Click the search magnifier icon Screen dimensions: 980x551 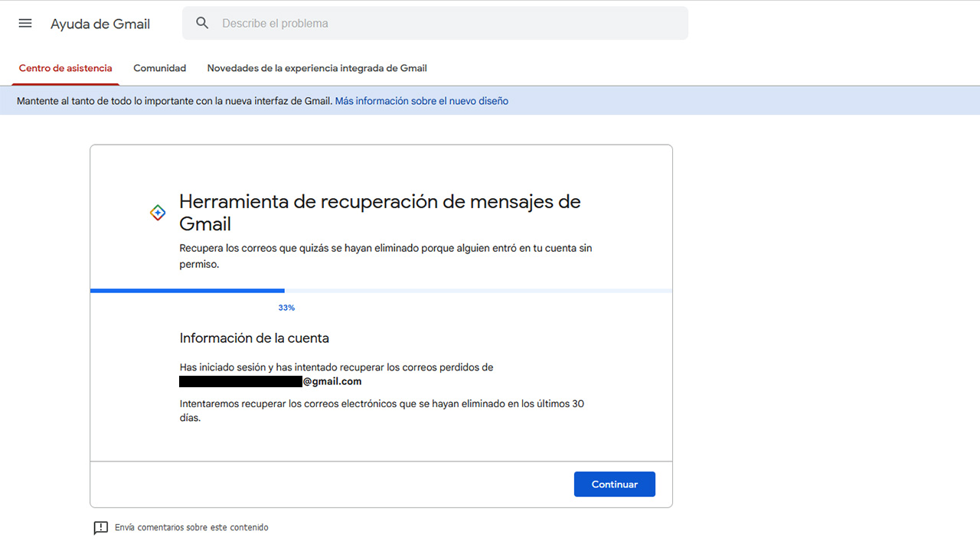coord(201,23)
